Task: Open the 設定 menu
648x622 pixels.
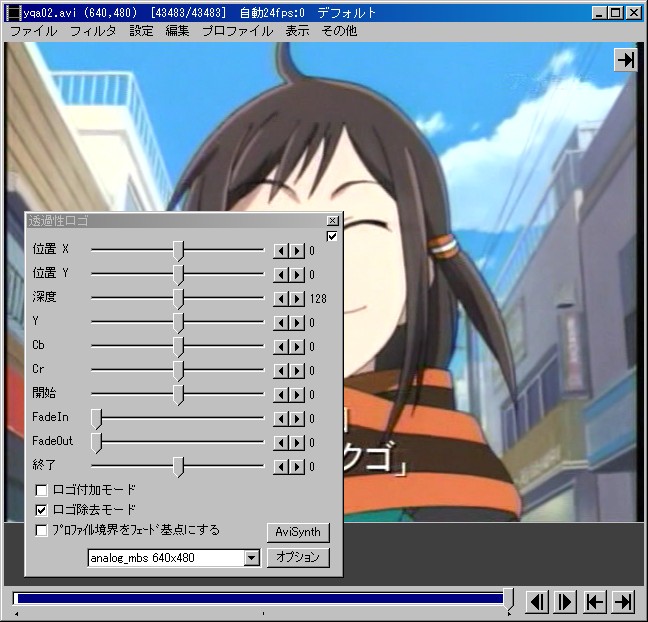Action: [141, 31]
